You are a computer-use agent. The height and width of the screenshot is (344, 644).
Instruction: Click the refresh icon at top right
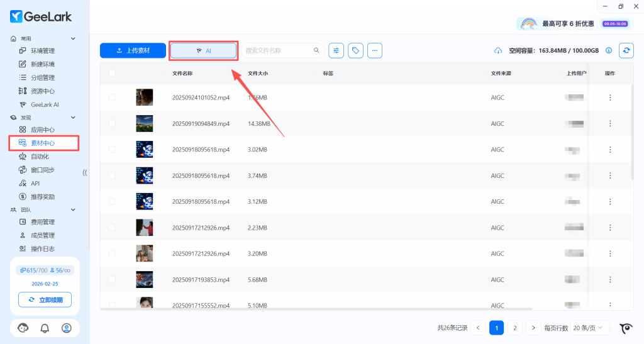click(x=626, y=50)
